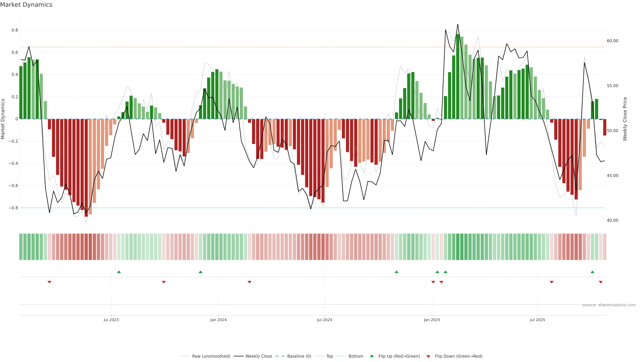Click the Jan 2025 x-axis label

click(x=432, y=320)
